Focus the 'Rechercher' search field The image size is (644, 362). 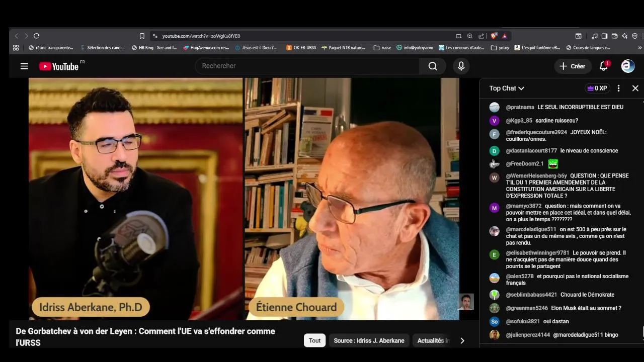[x=307, y=66]
